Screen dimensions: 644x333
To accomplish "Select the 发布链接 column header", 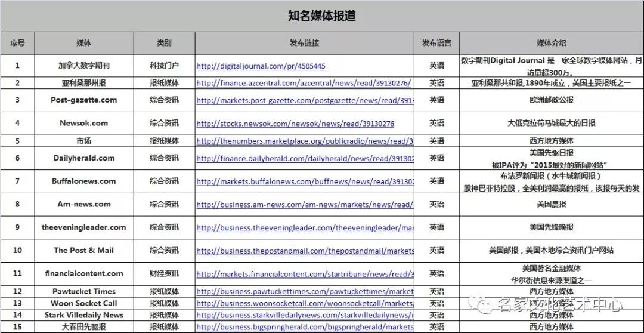I will (x=304, y=43).
